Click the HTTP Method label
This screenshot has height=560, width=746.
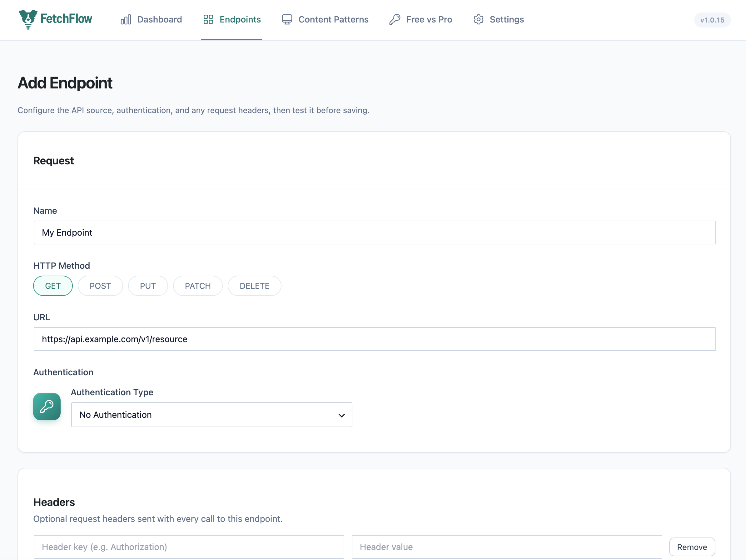62,266
